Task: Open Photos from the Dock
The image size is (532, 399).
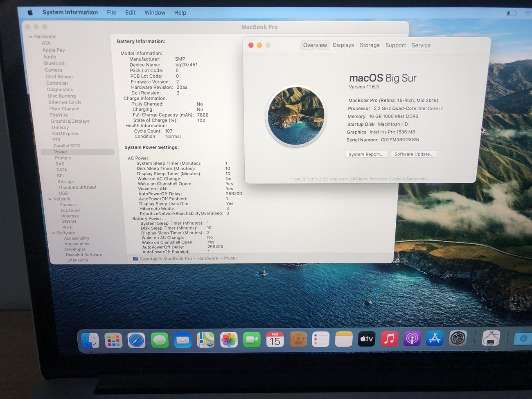Action: [x=229, y=340]
